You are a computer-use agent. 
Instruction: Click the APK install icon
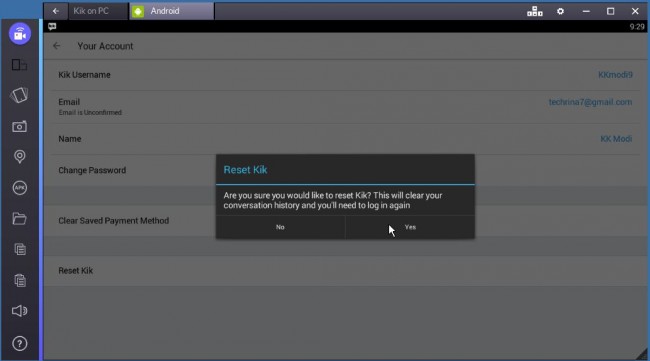coord(19,188)
